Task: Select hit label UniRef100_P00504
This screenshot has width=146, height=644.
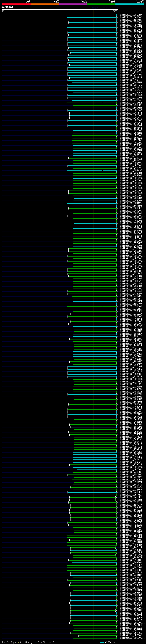Action: (131, 125)
